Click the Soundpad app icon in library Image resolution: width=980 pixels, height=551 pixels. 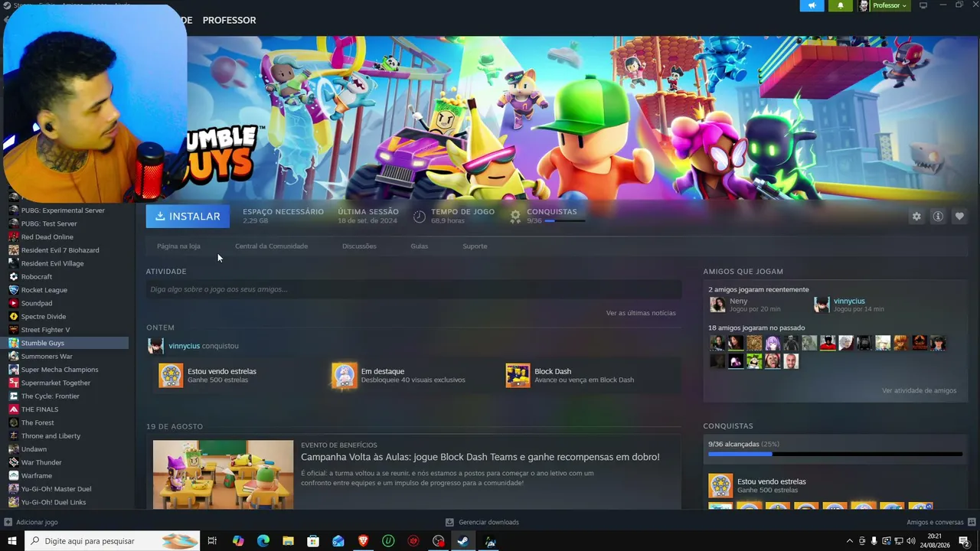13,303
